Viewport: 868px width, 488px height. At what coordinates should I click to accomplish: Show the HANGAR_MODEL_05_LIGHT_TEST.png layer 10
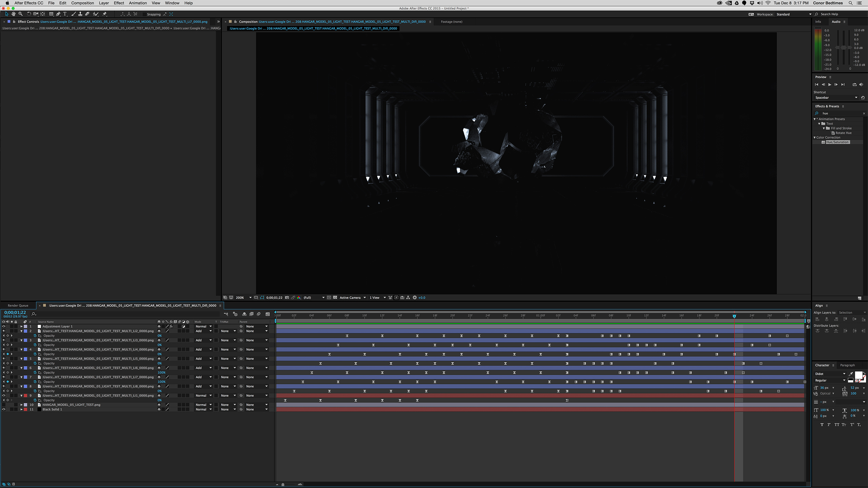[x=4, y=405]
